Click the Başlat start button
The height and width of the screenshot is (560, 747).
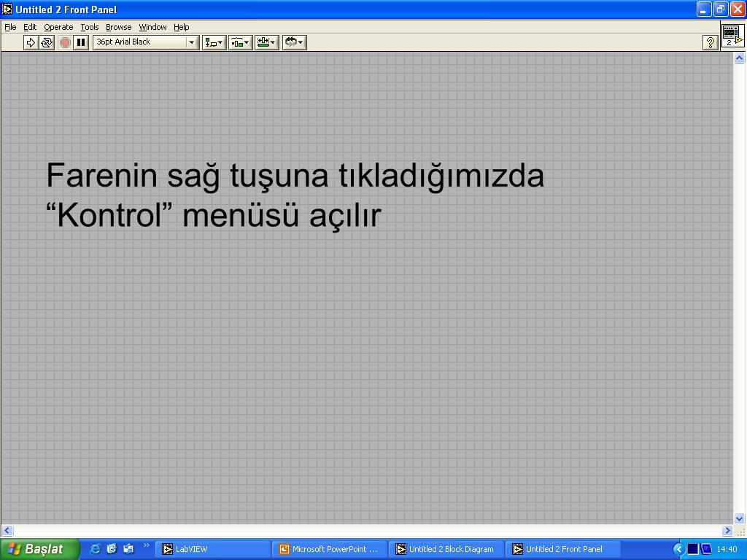[x=39, y=549]
